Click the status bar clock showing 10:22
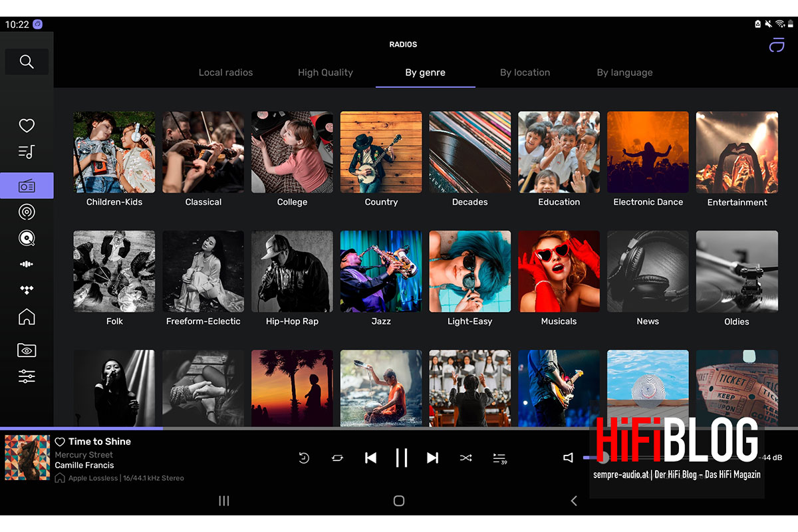The image size is (798, 532). (x=17, y=24)
